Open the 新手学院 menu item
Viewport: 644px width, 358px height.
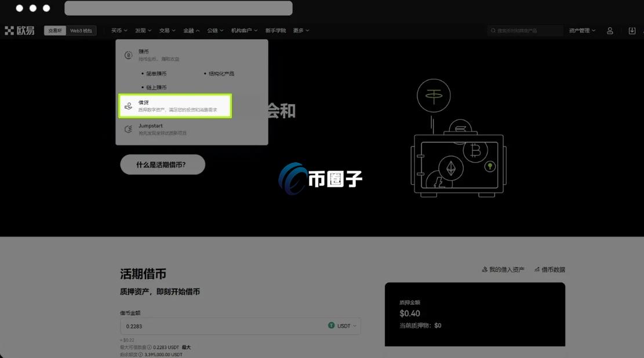click(276, 30)
